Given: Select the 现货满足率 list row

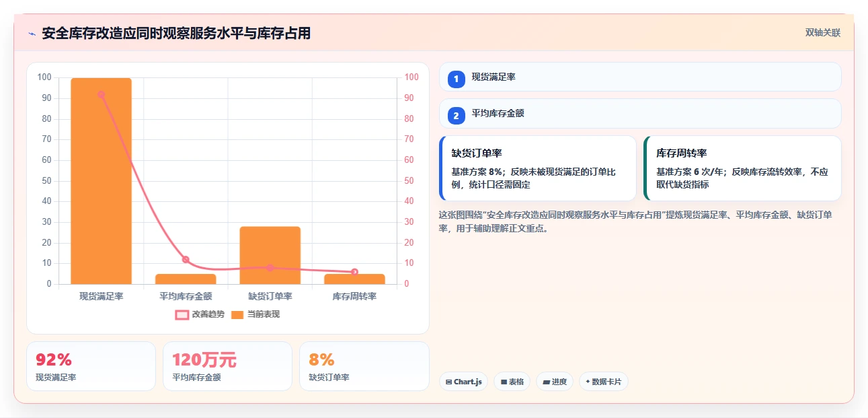Looking at the screenshot, I should tap(640, 77).
